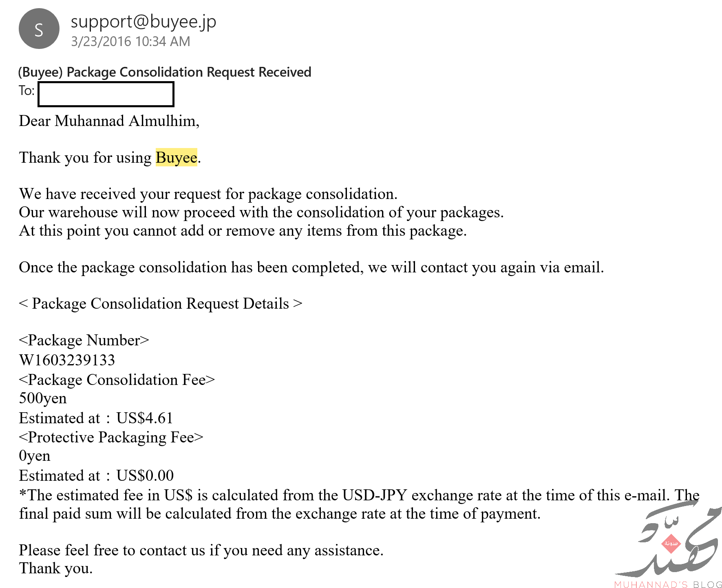Click the email timestamp 3/23/2016 10:34 AM
This screenshot has width=722, height=588.
(130, 42)
